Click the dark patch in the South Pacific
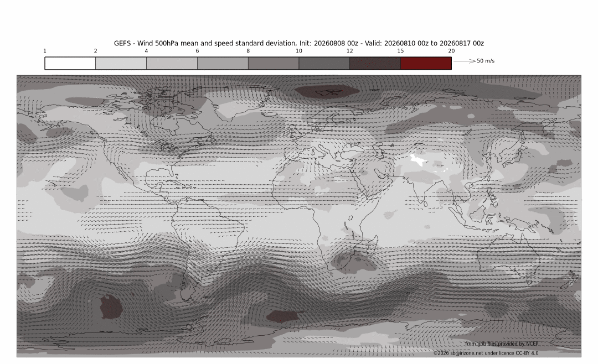The height and width of the screenshot is (364, 598). click(x=111, y=306)
